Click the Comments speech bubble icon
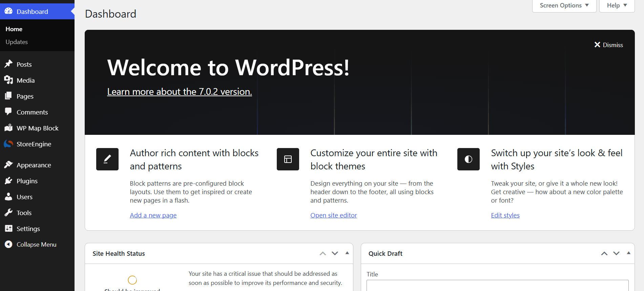 pyautogui.click(x=8, y=112)
